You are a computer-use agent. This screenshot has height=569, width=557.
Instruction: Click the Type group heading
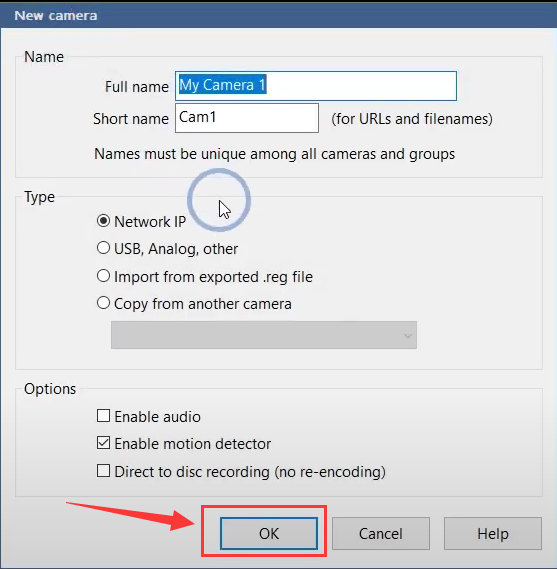[40, 197]
